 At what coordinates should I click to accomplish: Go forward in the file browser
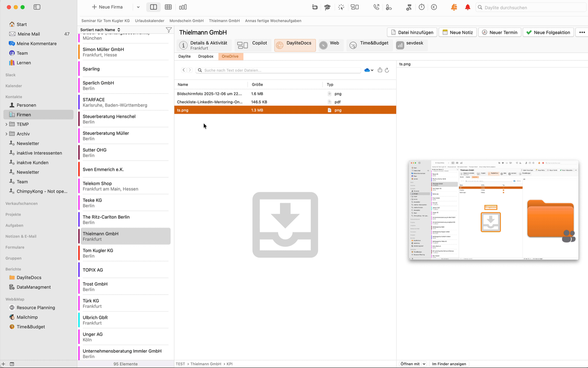point(190,70)
